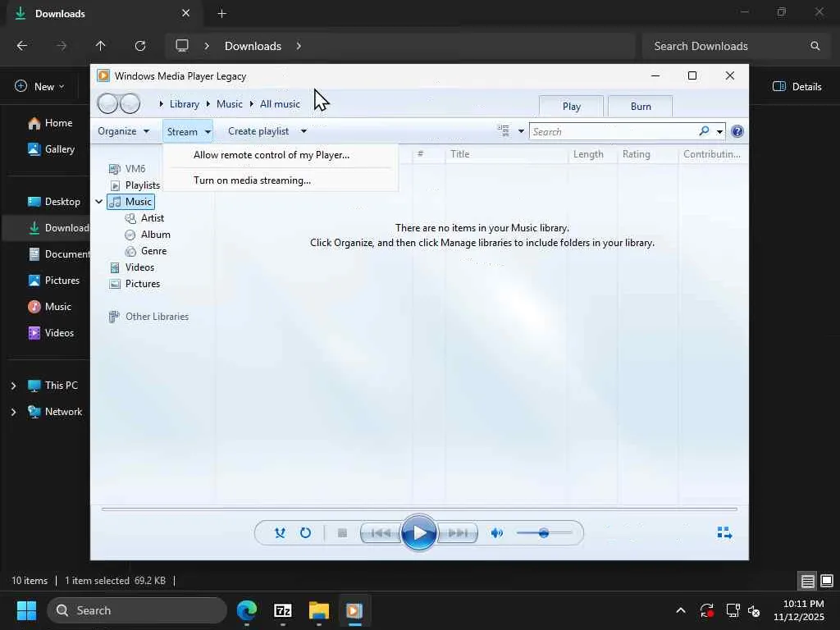The image size is (840, 630).
Task: Toggle shuffle in Media Player controls
Action: pyautogui.click(x=280, y=532)
